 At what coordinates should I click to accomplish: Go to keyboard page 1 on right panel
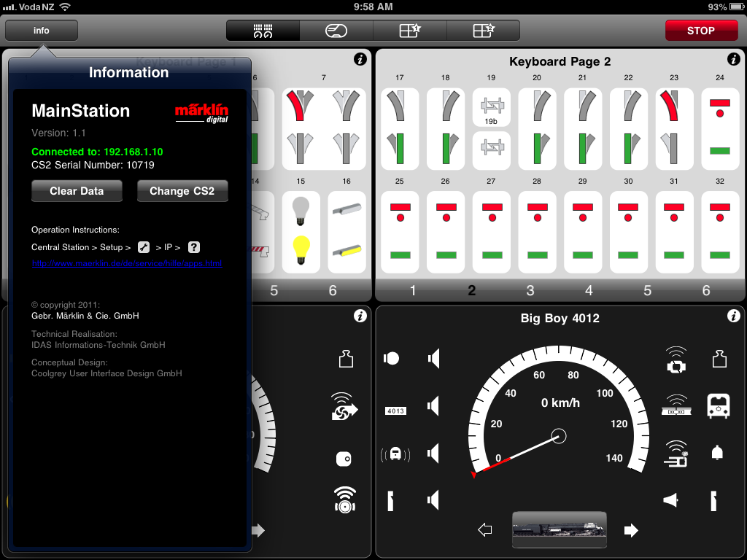tap(413, 290)
